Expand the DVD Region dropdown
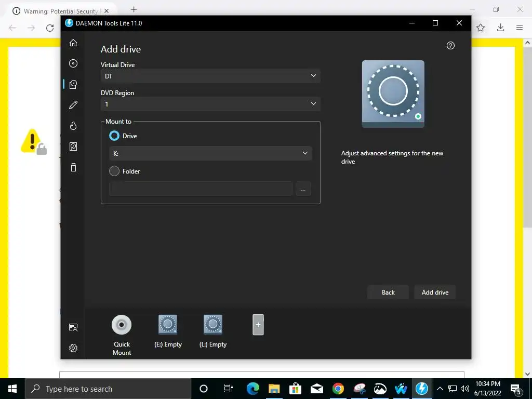Viewport: 532px width, 399px height. click(x=210, y=104)
